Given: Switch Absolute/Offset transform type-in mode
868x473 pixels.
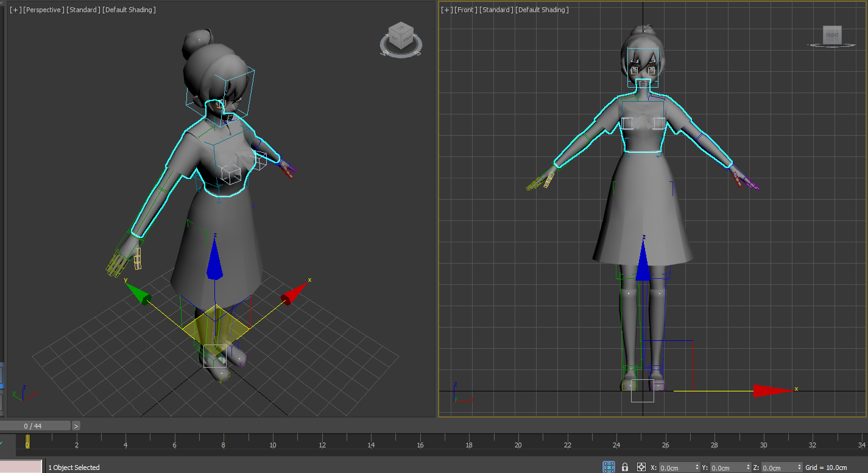Looking at the screenshot, I should click(x=641, y=467).
